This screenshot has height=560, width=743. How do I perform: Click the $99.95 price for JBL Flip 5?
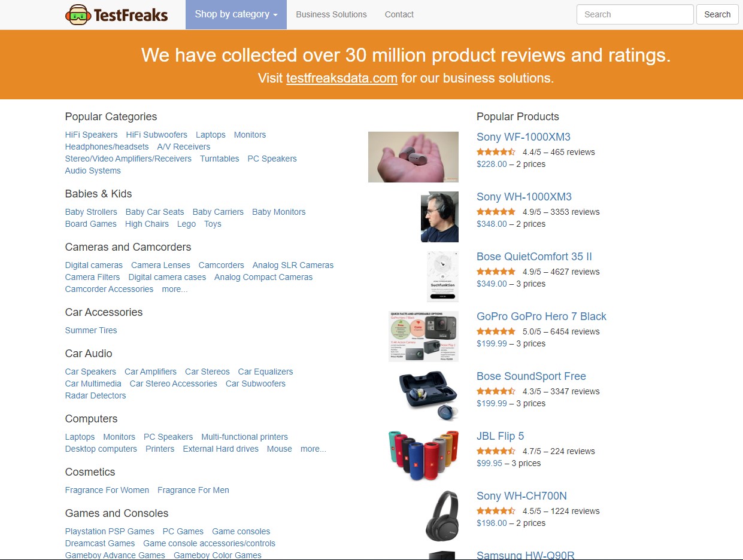pyautogui.click(x=489, y=463)
